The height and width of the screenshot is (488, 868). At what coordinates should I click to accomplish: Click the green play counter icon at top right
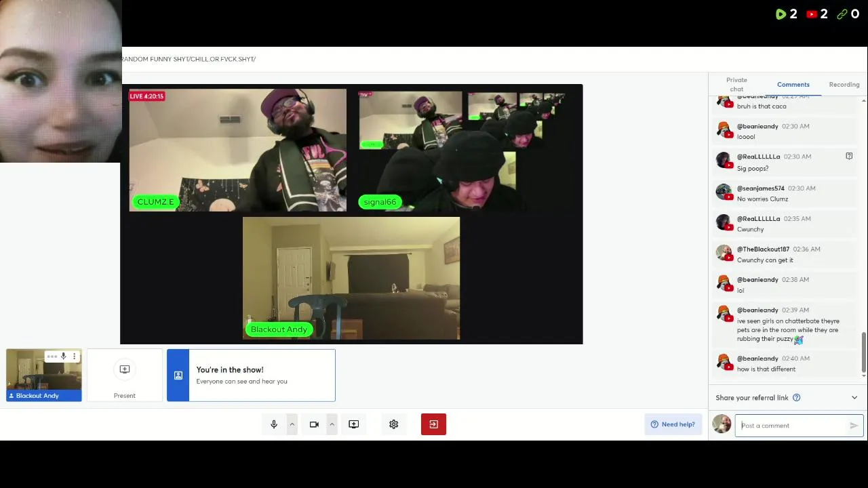tap(781, 14)
